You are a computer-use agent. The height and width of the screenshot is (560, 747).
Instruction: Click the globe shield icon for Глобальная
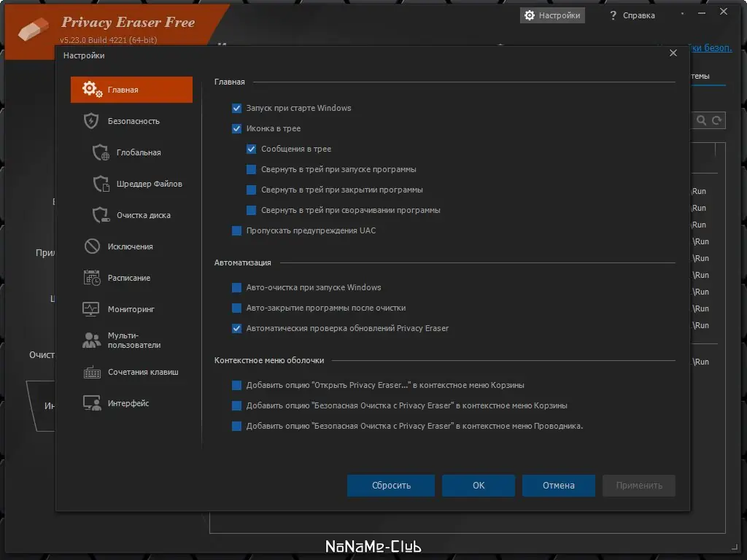point(101,152)
